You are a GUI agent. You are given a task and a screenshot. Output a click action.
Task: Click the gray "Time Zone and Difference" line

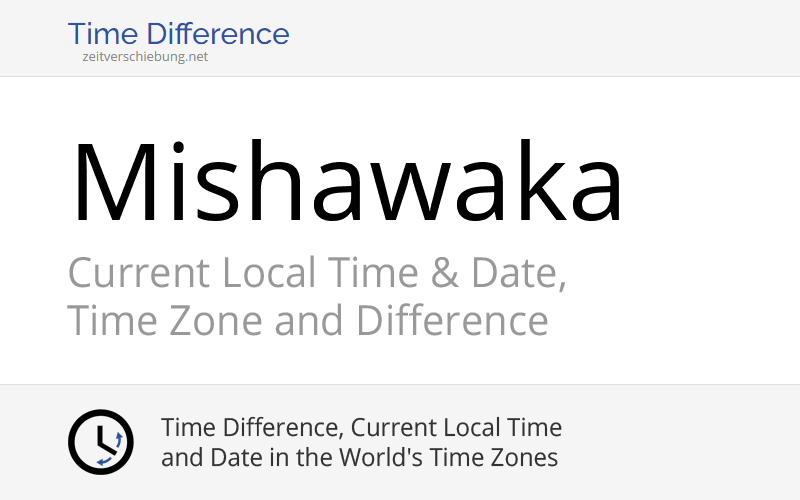(x=307, y=321)
